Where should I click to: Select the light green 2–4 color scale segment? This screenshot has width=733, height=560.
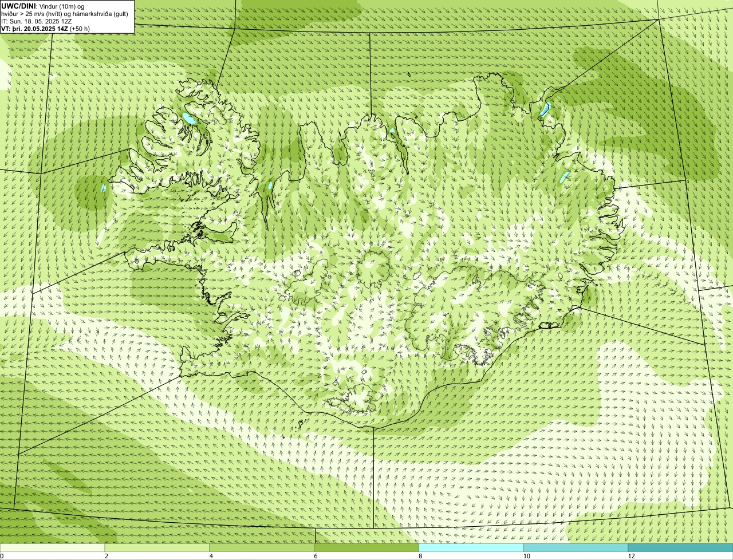pos(157,548)
